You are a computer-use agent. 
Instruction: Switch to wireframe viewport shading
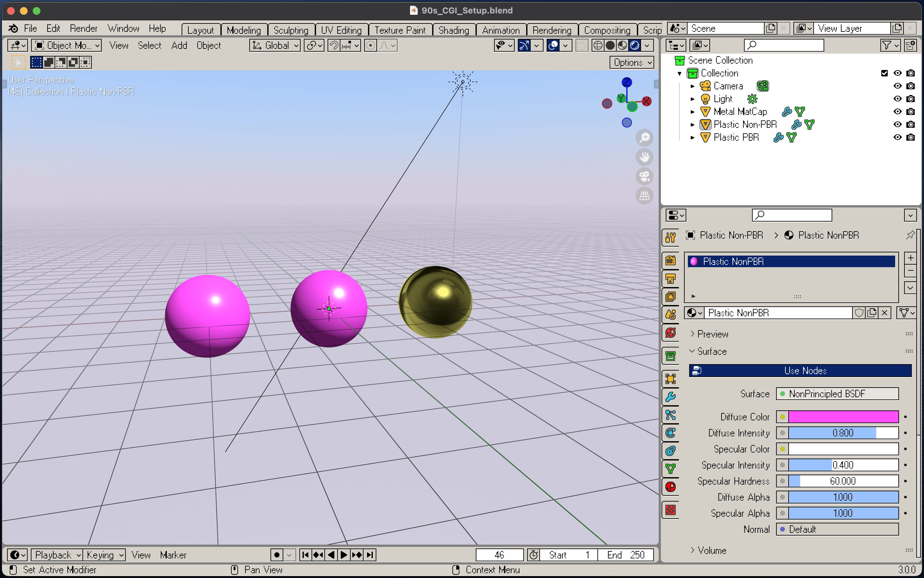[x=598, y=46]
